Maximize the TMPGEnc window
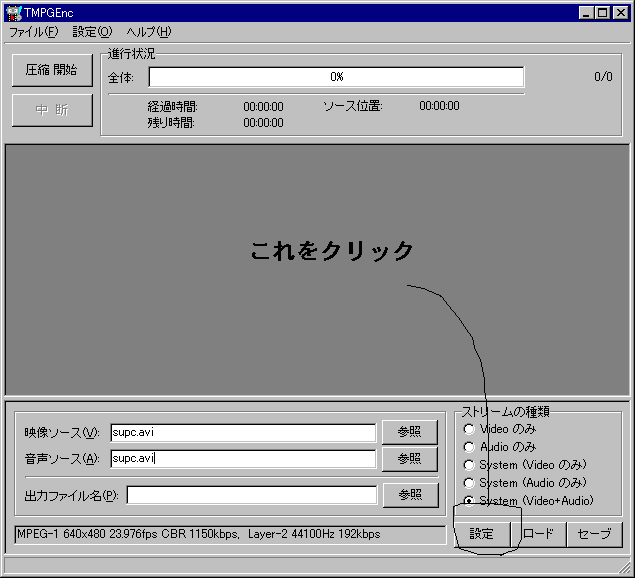 [x=602, y=13]
